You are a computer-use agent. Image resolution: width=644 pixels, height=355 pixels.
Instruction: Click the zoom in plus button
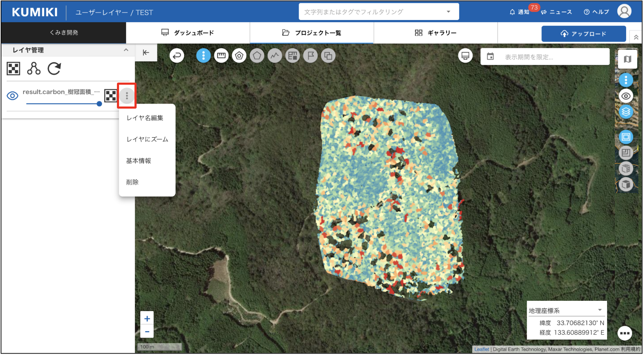147,319
